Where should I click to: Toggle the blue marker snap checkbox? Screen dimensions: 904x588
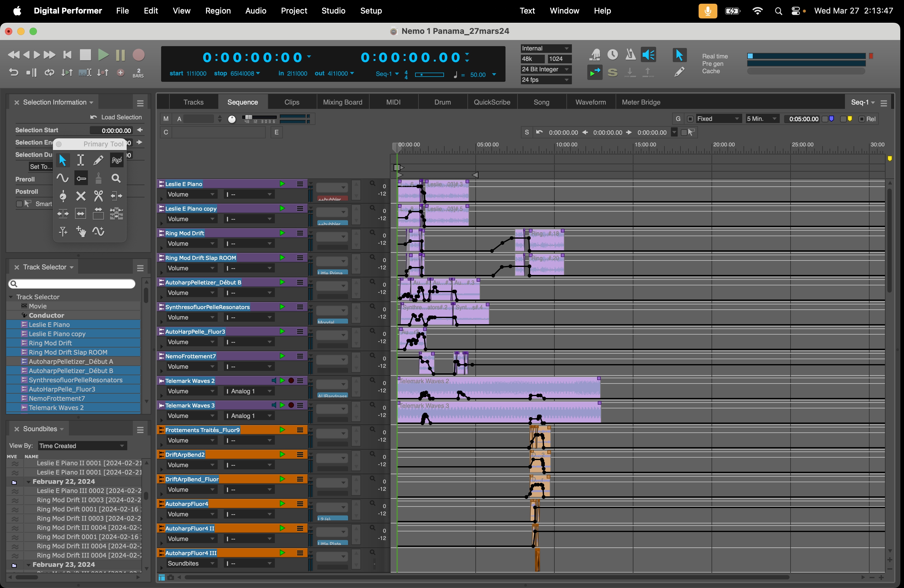825,119
